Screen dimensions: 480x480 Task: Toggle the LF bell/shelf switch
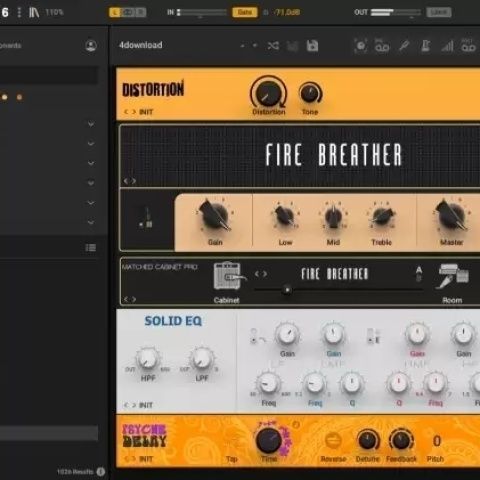pyautogui.click(x=254, y=336)
